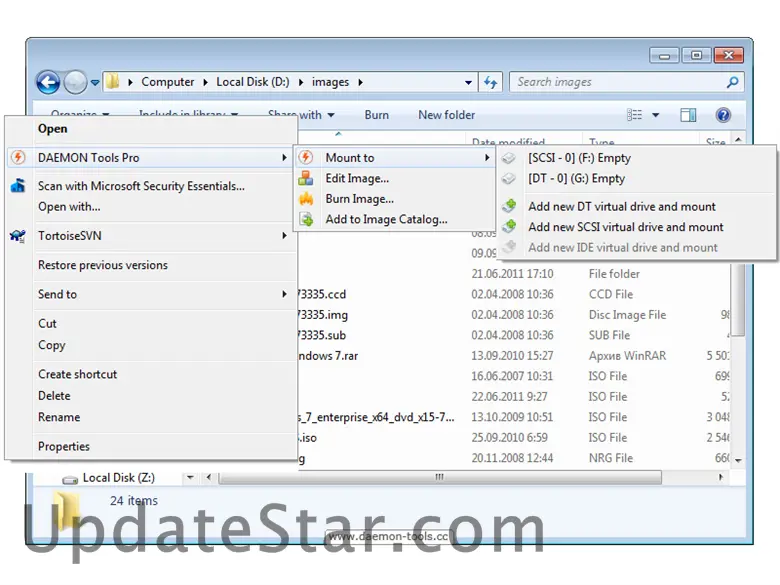Viewport: 780px width, 585px height.
Task: Expand the Local Disk (D:) breadcrumb arrow
Action: point(301,82)
